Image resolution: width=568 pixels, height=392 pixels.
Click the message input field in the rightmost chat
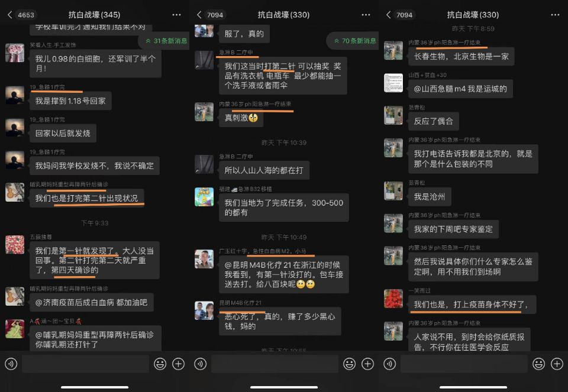(464, 364)
